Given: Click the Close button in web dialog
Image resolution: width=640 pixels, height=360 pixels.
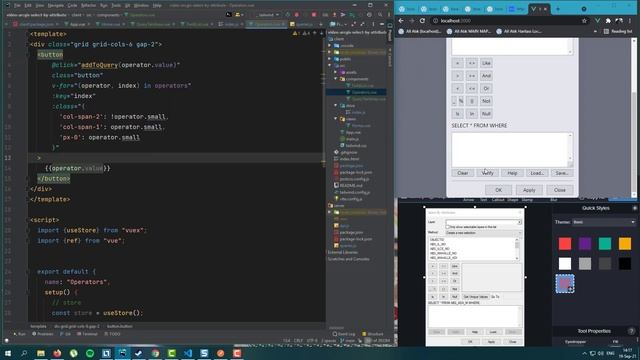Looking at the screenshot, I should click(x=560, y=190).
